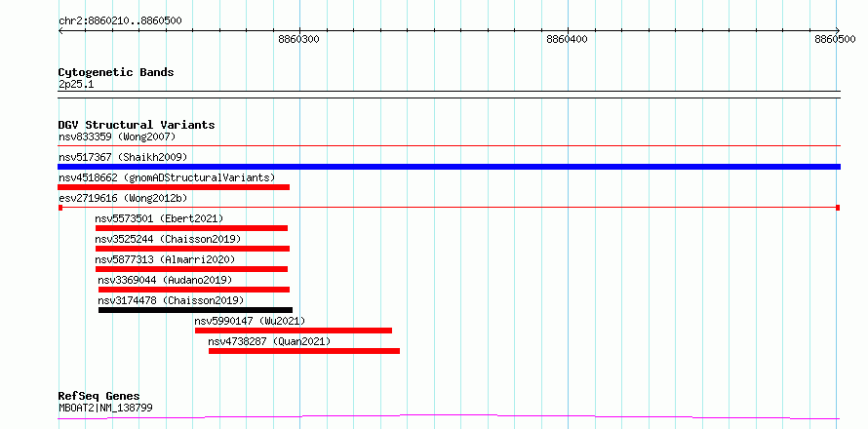Select the Cytogenetic Bands track title
Viewport: 868px width, 429px height.
pos(116,72)
